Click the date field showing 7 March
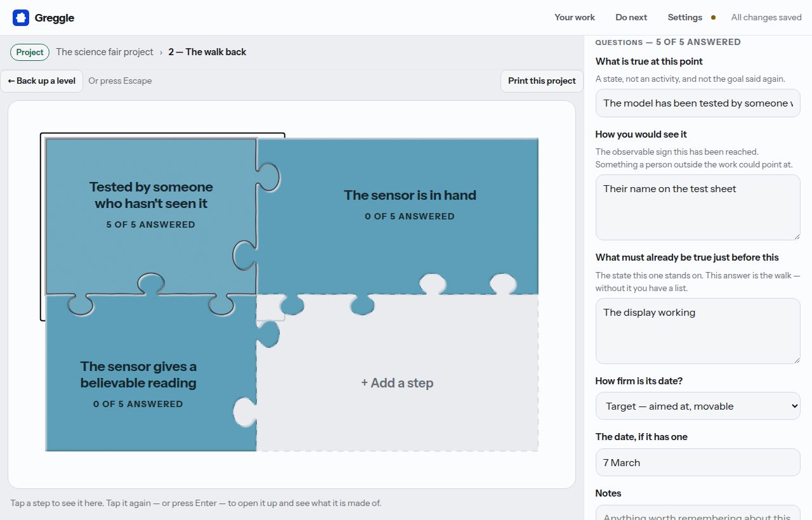The image size is (812, 520). 698,462
